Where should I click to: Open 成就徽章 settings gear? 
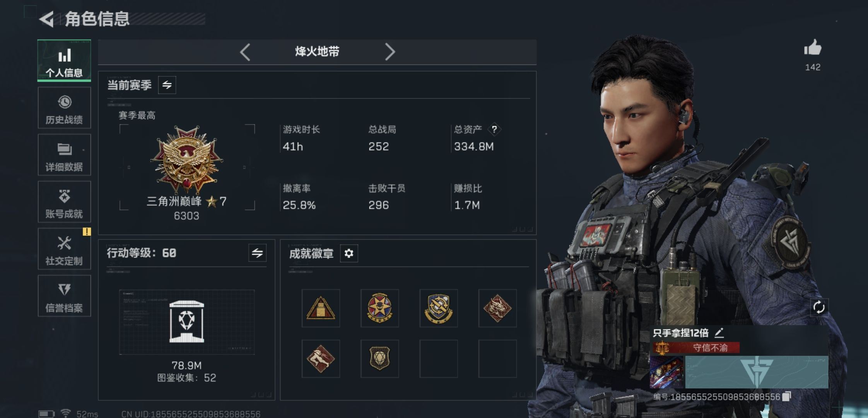point(349,254)
